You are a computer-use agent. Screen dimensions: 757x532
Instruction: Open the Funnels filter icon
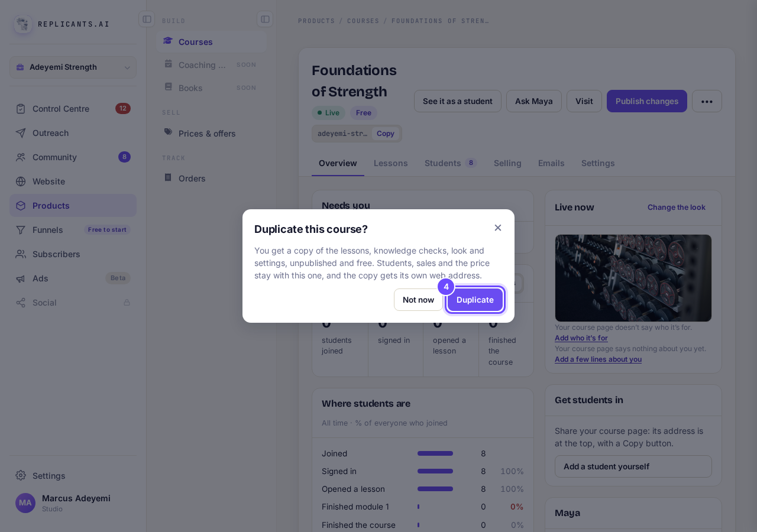tap(21, 230)
